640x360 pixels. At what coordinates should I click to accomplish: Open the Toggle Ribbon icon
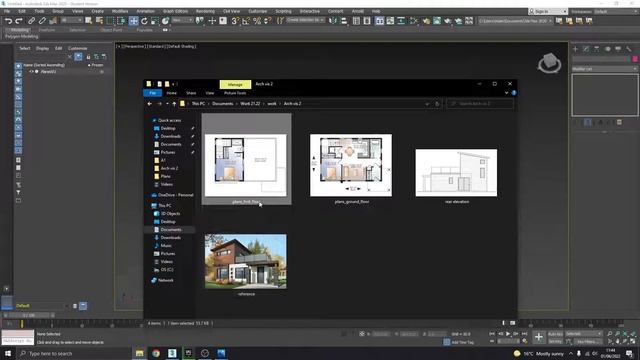point(380,21)
